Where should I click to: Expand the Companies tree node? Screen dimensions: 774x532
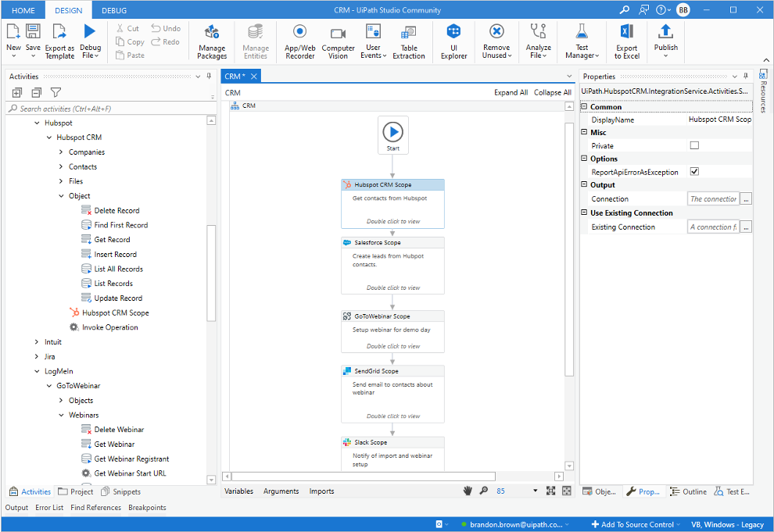pos(61,152)
